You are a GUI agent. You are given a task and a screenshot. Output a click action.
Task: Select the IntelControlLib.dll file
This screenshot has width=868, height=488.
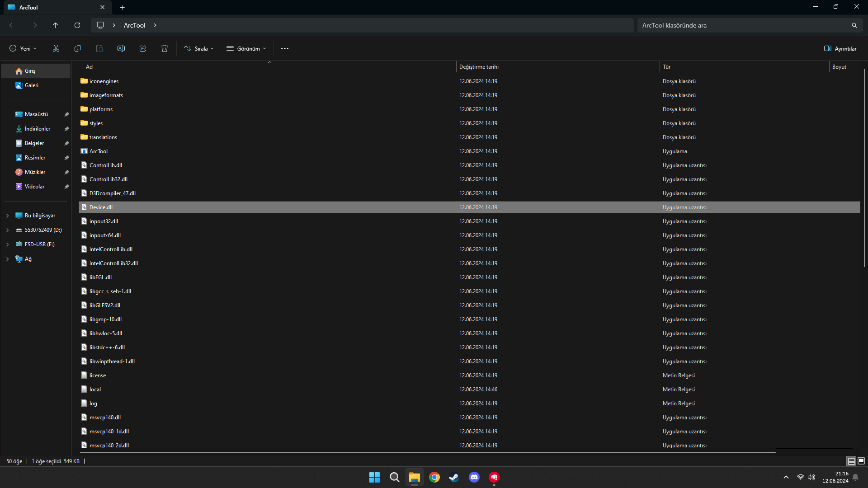pos(470,249)
